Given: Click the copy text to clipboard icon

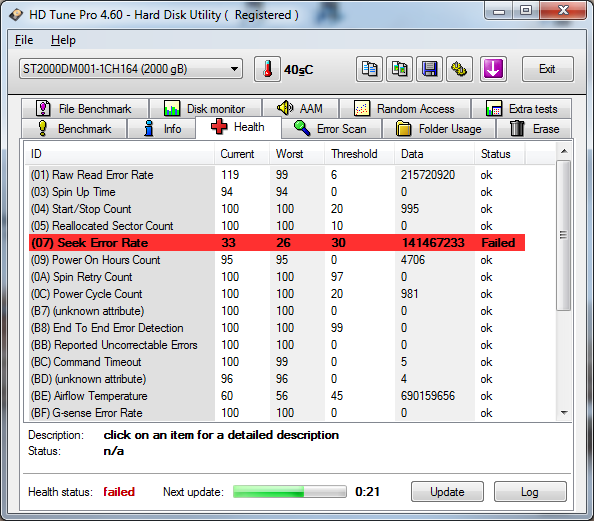Looking at the screenshot, I should [x=369, y=69].
